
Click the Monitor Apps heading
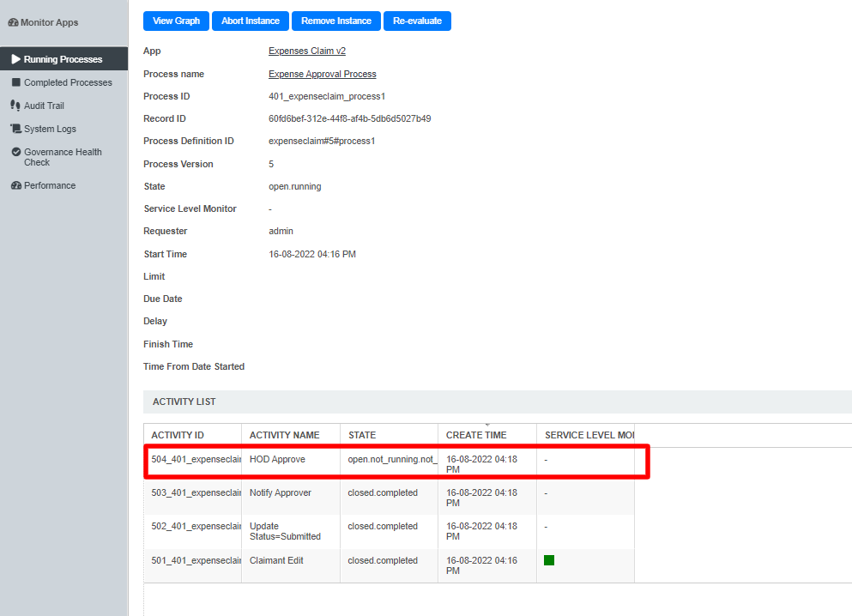tap(50, 22)
